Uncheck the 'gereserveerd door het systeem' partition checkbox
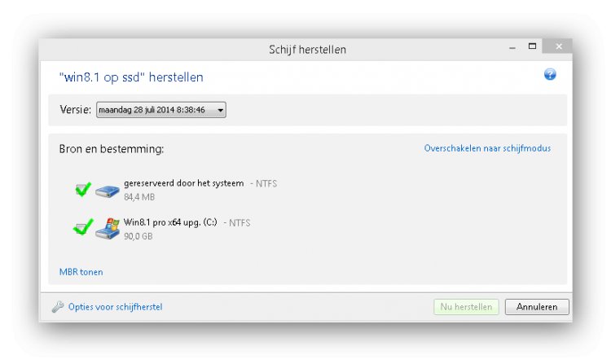This screenshot has height=364, width=611. pos(82,190)
